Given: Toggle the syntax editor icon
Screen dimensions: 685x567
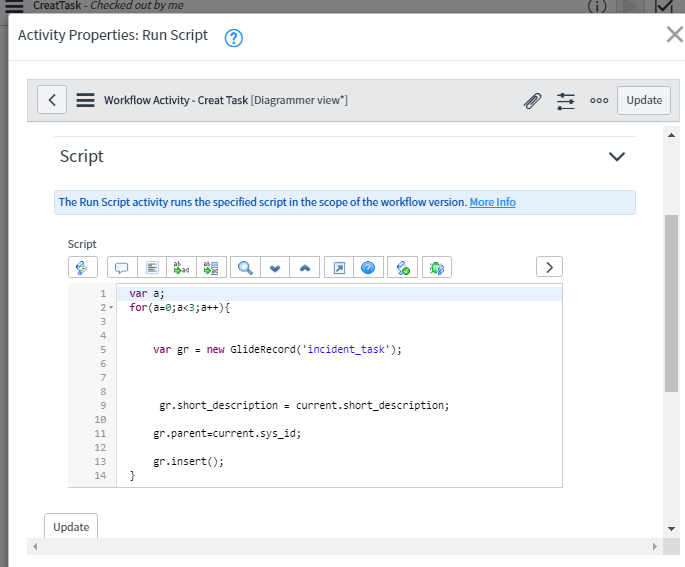Looking at the screenshot, I should [x=83, y=267].
